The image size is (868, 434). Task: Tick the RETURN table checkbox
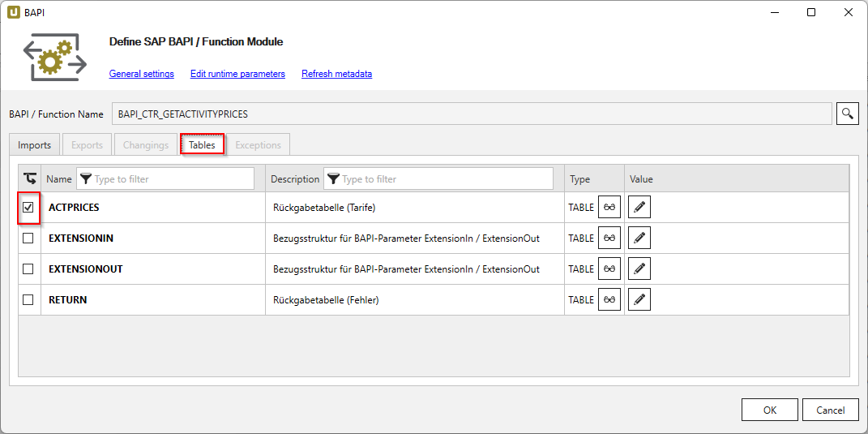(28, 299)
